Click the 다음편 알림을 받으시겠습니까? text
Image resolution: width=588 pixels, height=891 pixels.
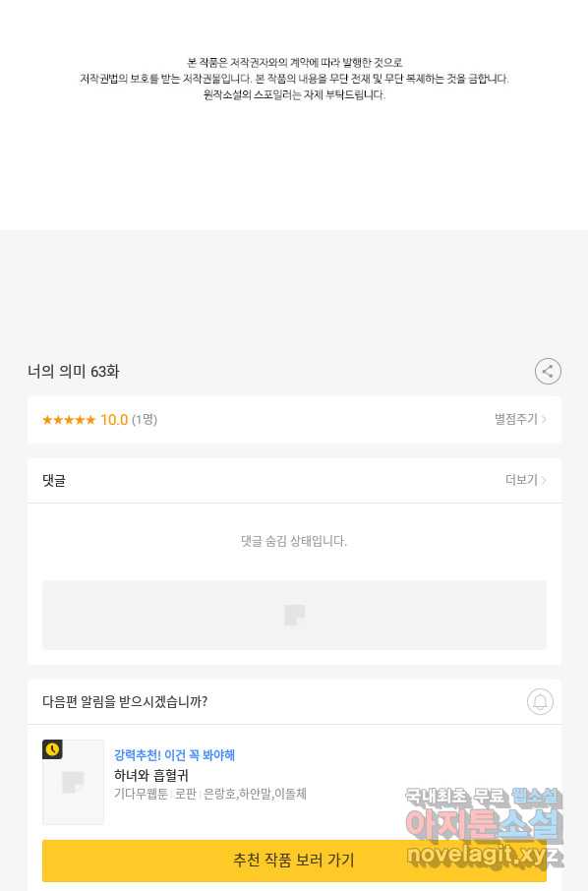(125, 702)
